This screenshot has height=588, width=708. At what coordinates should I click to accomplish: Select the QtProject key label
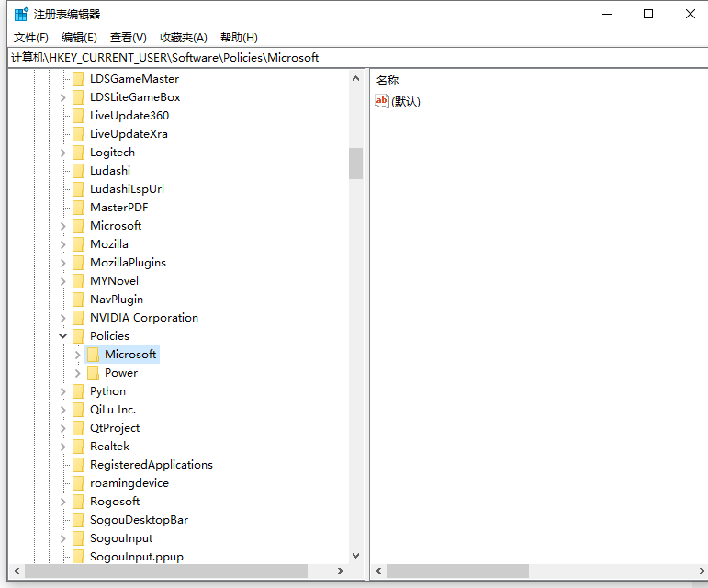coord(115,428)
